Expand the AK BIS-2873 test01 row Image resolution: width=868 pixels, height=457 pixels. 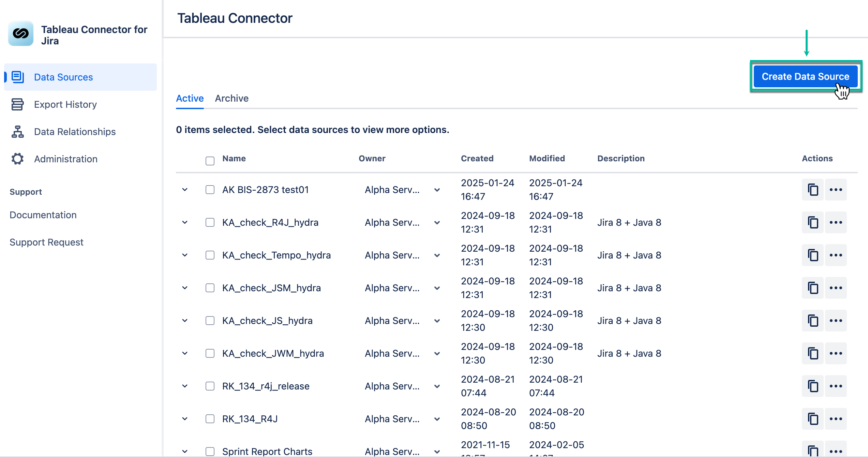(185, 190)
